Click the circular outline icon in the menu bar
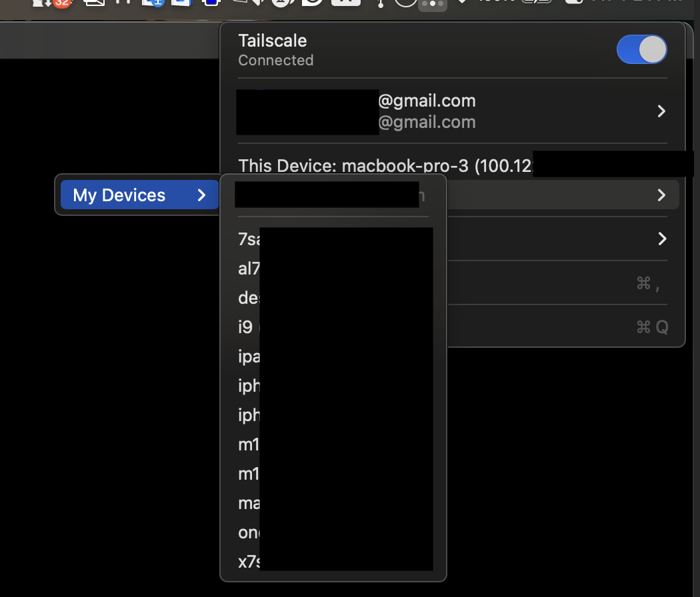The height and width of the screenshot is (597, 700). [404, 5]
